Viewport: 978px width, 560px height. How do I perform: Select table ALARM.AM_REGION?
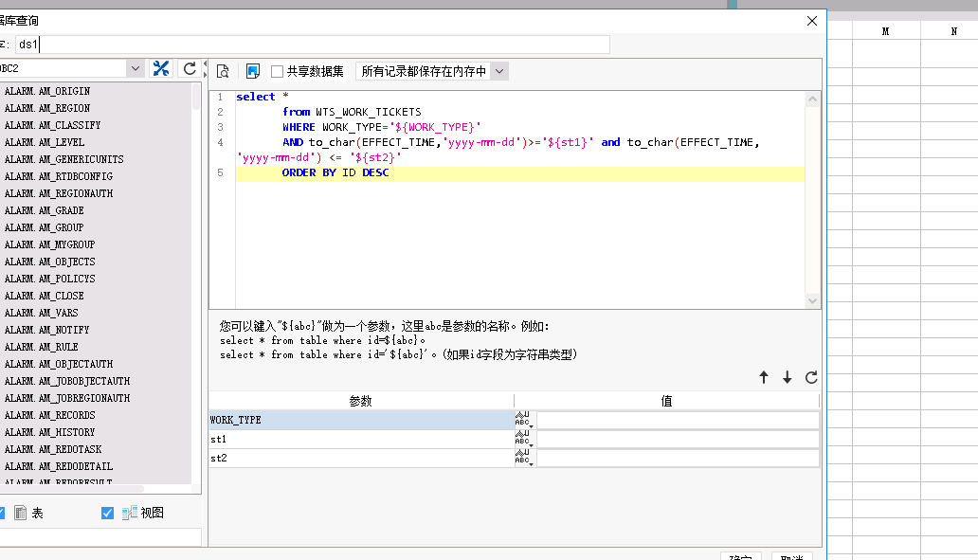point(47,108)
